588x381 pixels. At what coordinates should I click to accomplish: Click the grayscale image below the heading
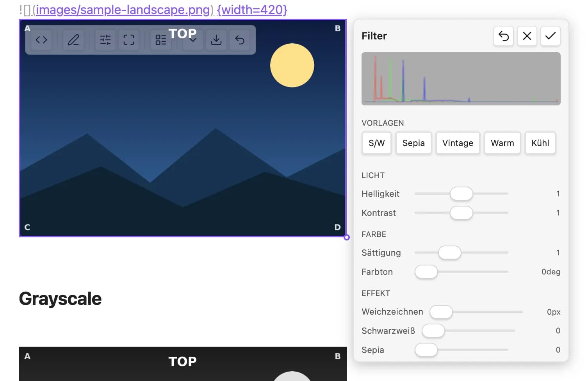point(183,364)
